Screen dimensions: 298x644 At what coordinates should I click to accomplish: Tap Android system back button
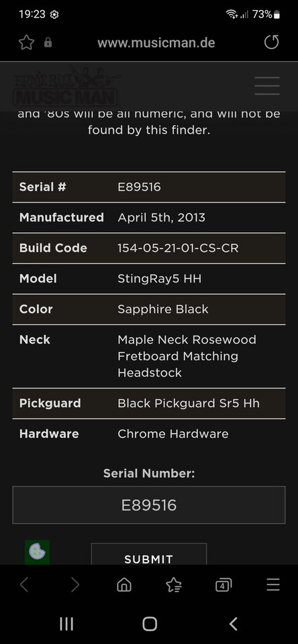(x=233, y=624)
